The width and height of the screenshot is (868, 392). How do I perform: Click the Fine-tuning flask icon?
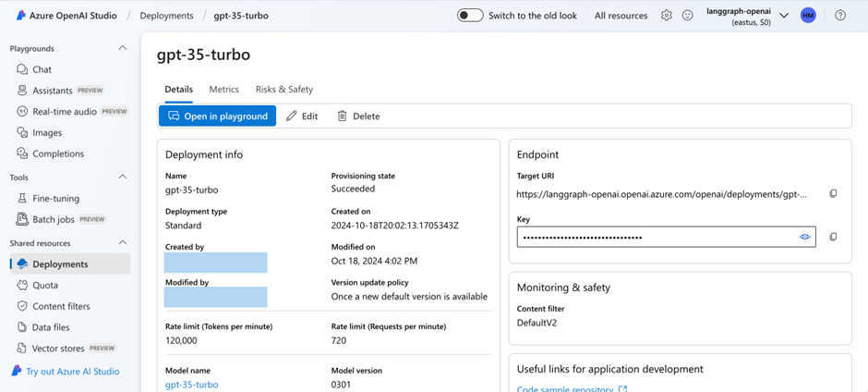coord(22,198)
